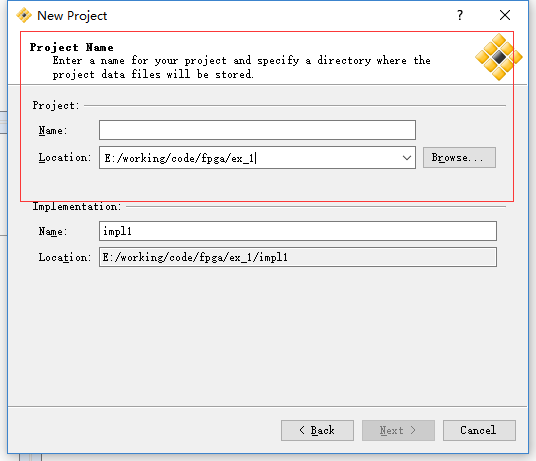Viewport: 536px width, 461px height.
Task: Open context help with the question mark
Action: 460,15
